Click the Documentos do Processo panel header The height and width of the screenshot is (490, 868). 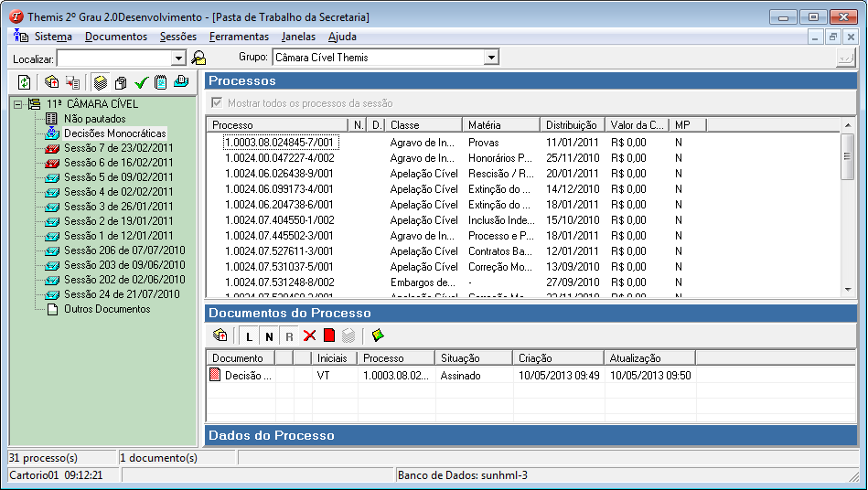pos(530,313)
